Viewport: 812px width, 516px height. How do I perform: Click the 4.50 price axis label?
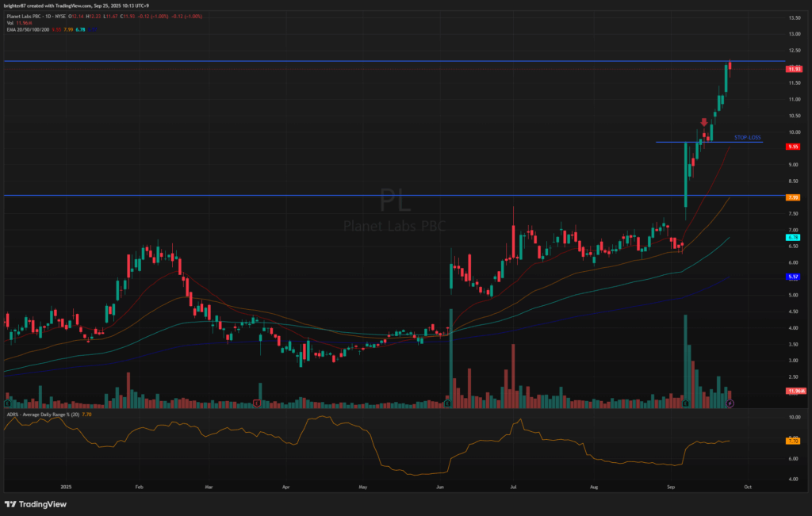[793, 312]
